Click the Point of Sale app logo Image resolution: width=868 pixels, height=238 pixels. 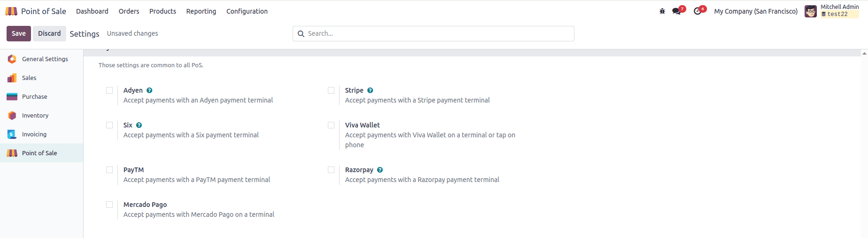coord(11,11)
